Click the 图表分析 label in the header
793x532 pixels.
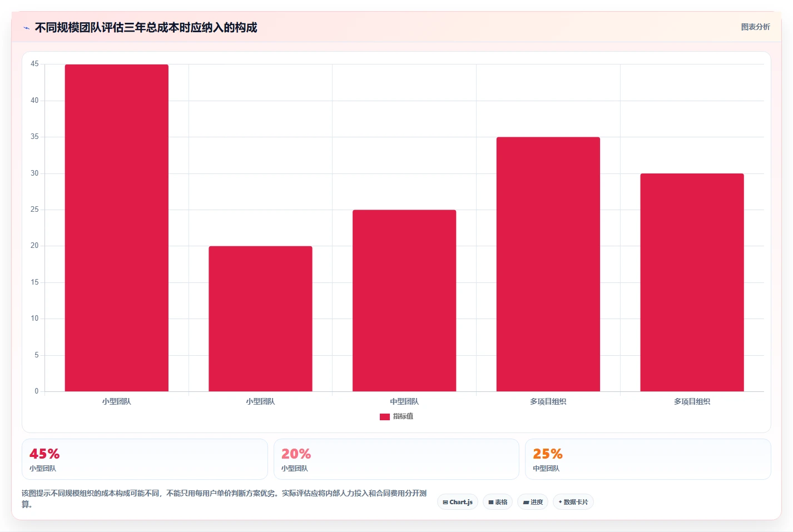tap(755, 27)
